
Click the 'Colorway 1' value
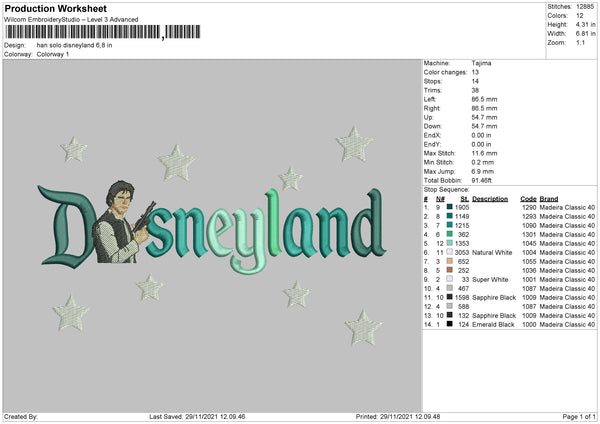pyautogui.click(x=53, y=54)
